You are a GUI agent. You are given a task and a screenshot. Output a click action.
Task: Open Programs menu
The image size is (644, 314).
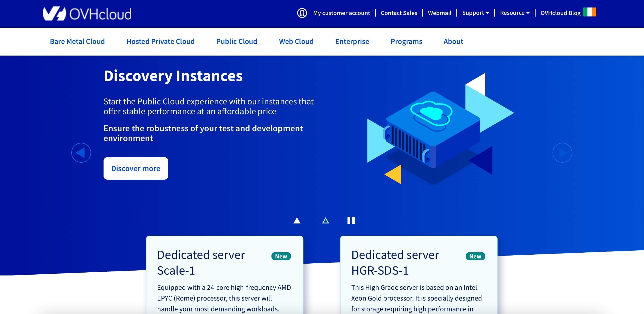click(x=406, y=41)
